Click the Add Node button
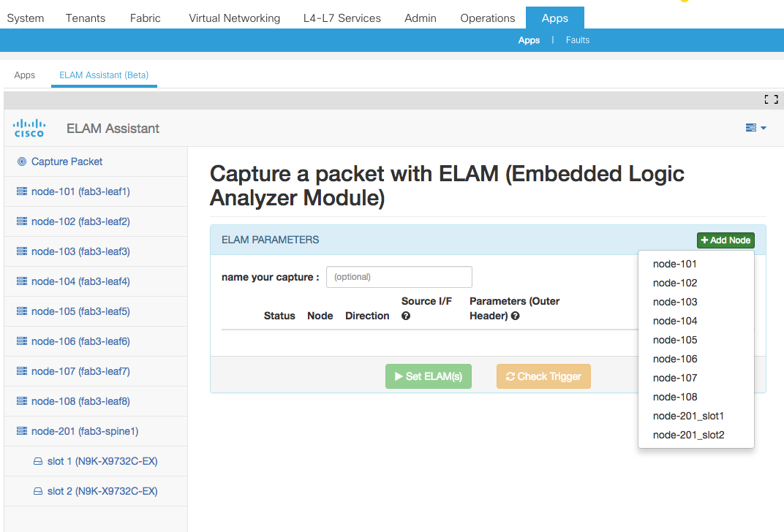Viewport: 784px width, 532px height. [x=725, y=240]
